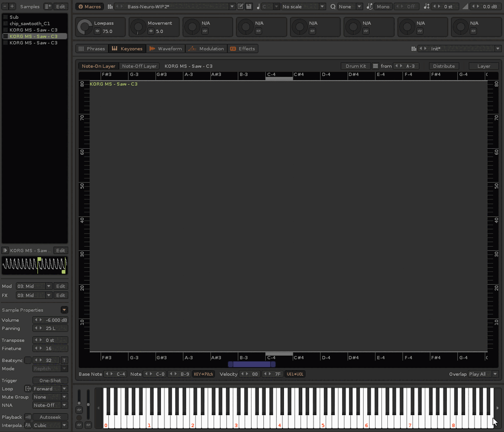
Task: Click the volume icon next to 0.0 dB
Action: [x=465, y=6]
